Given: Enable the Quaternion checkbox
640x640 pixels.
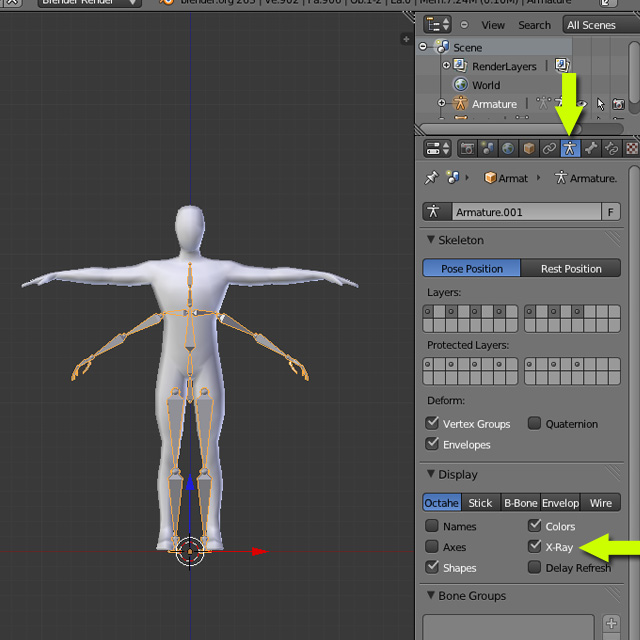Looking at the screenshot, I should point(534,423).
